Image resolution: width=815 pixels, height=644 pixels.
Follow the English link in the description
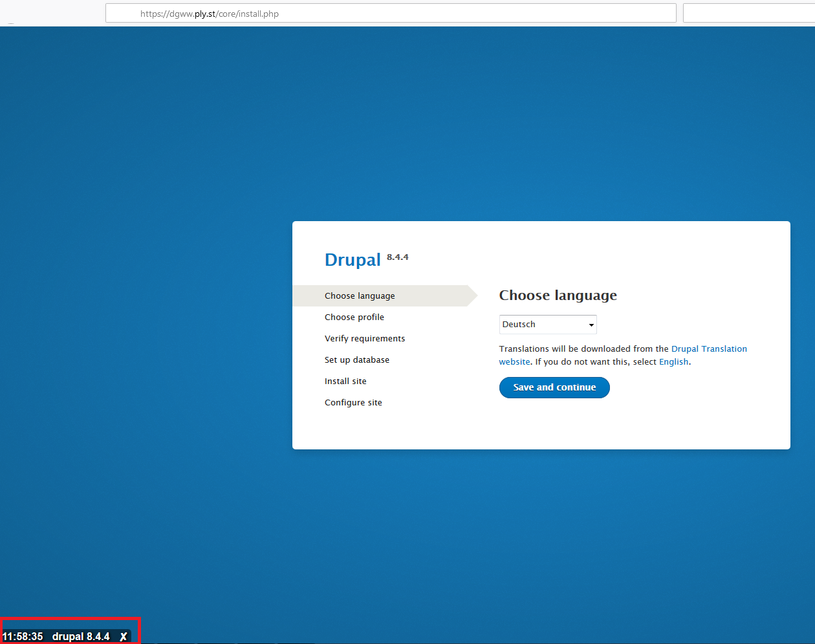pyautogui.click(x=673, y=362)
